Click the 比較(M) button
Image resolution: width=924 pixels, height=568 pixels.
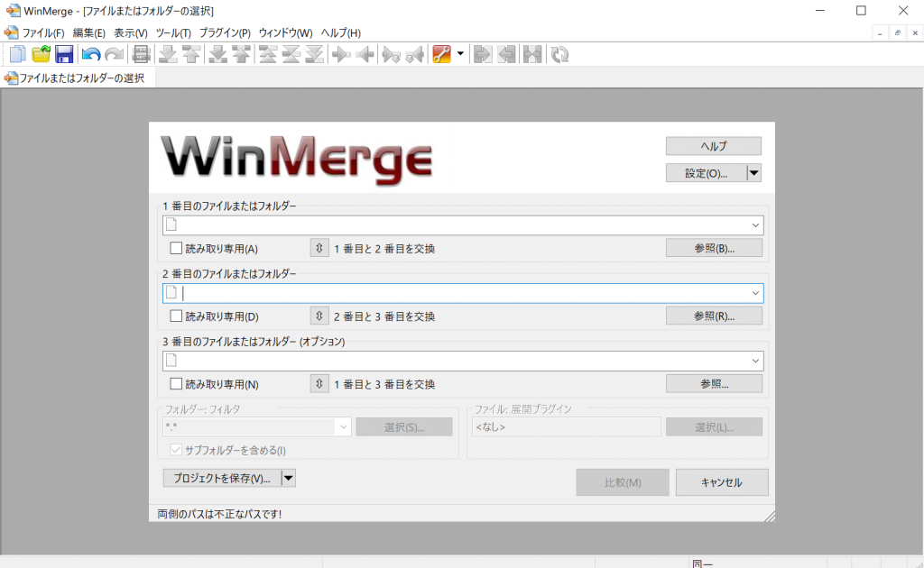[x=623, y=482]
